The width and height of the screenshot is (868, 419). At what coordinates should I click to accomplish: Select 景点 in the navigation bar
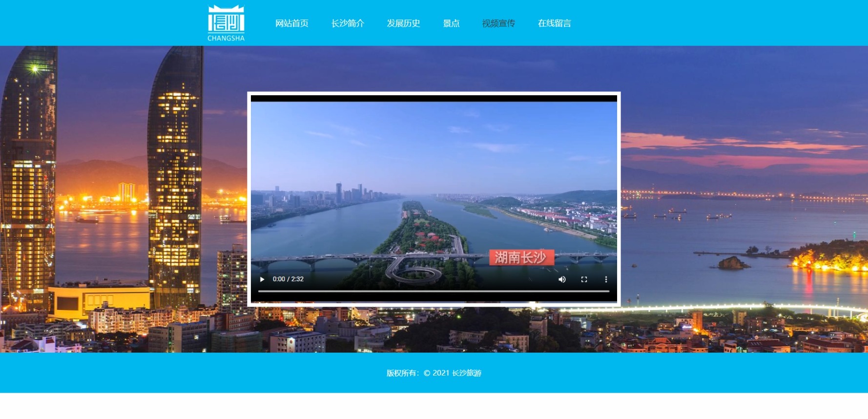(x=451, y=23)
